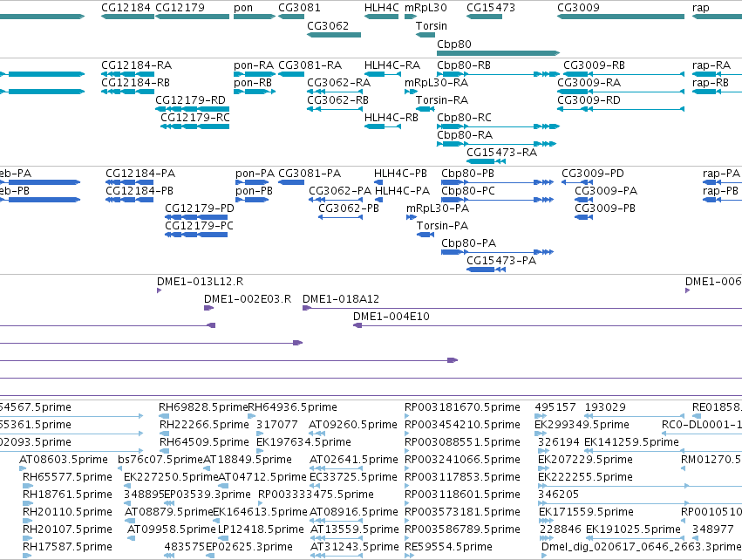Click BAC end DME1-013L12.R

(x=201, y=282)
